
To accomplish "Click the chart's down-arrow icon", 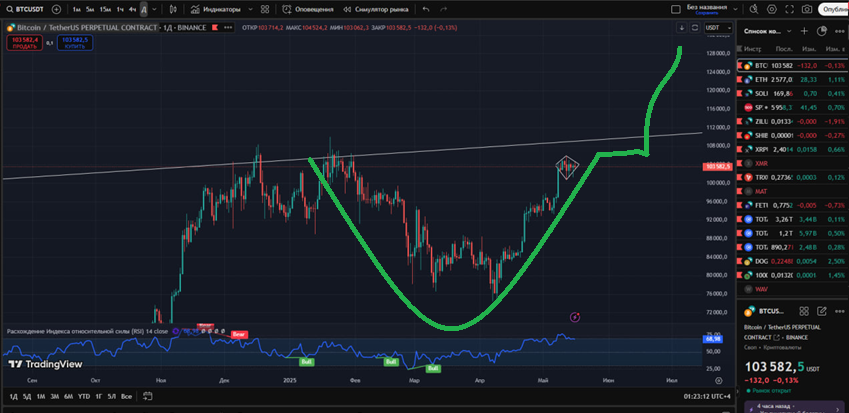I will pos(682,28).
